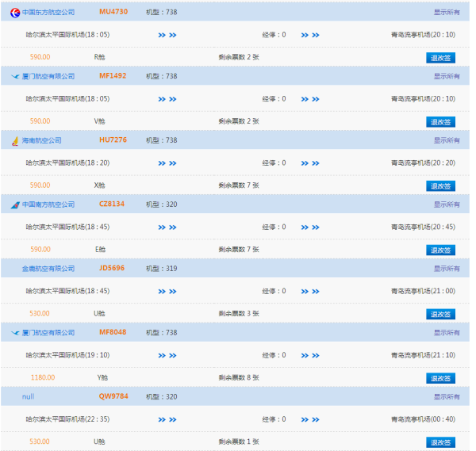This screenshot has width=476, height=451.
Task: Click arrival arrows after 经停 in HU7276 row
Action: point(310,163)
